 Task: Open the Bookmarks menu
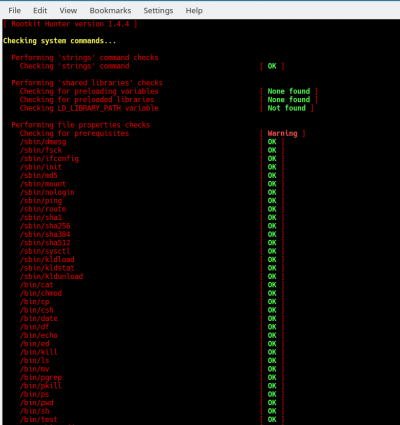(x=110, y=11)
